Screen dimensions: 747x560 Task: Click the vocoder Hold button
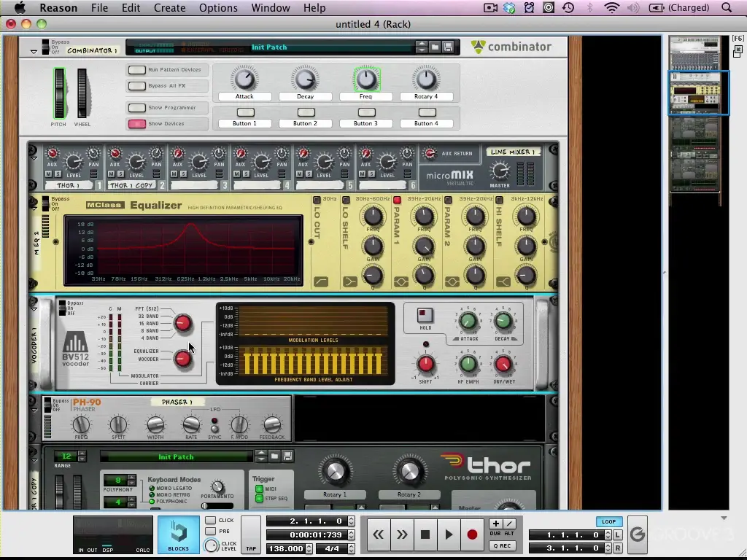pyautogui.click(x=425, y=315)
